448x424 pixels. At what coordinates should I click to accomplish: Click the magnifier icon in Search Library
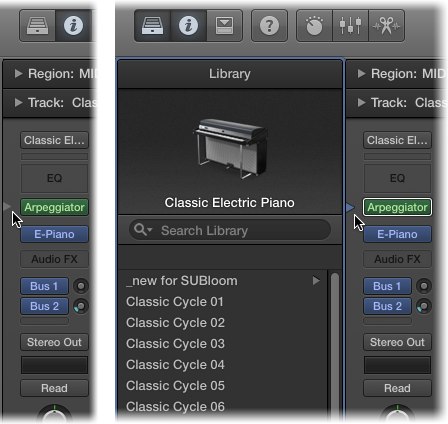pyautogui.click(x=142, y=230)
